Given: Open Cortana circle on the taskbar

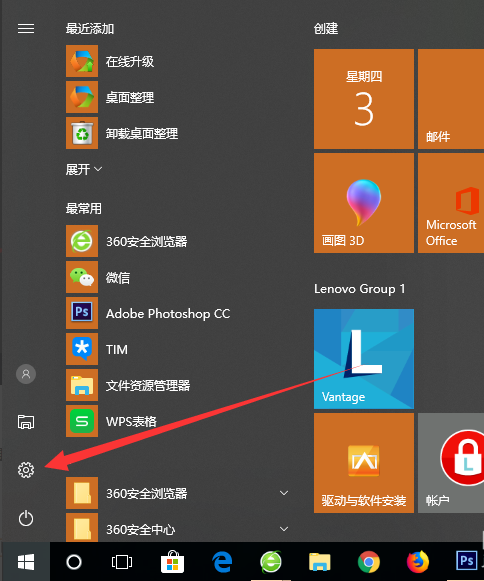Looking at the screenshot, I should click(74, 562).
